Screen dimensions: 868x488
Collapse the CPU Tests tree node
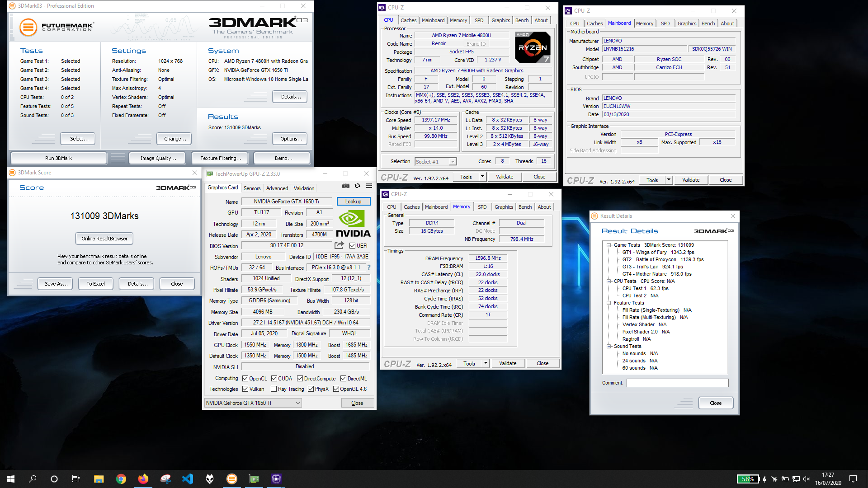point(609,281)
